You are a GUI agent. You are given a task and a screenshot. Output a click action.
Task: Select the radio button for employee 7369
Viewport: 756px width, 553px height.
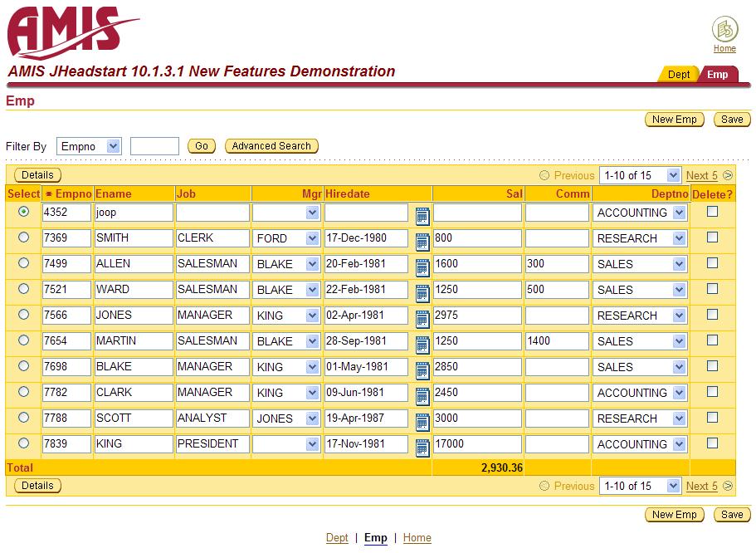coord(23,237)
